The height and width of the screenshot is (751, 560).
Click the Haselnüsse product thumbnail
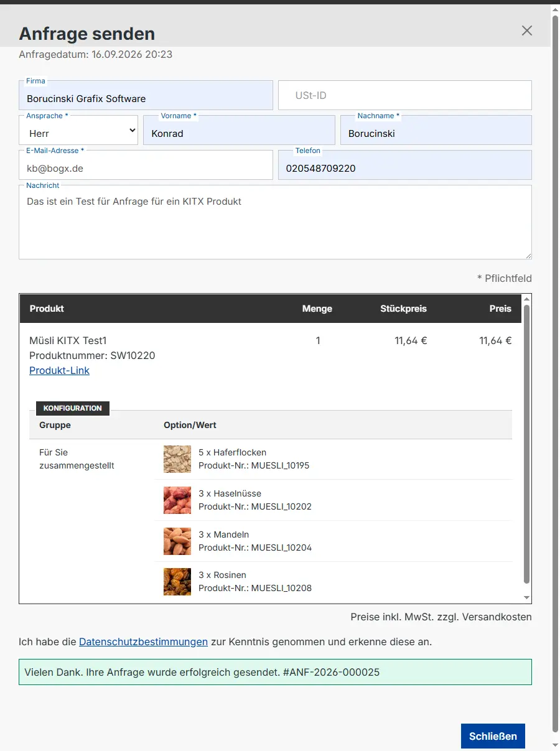click(x=177, y=500)
